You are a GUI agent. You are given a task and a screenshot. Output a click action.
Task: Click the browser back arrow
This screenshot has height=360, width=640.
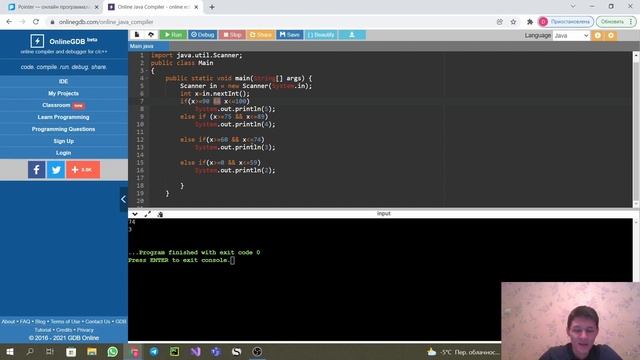[x=9, y=22]
